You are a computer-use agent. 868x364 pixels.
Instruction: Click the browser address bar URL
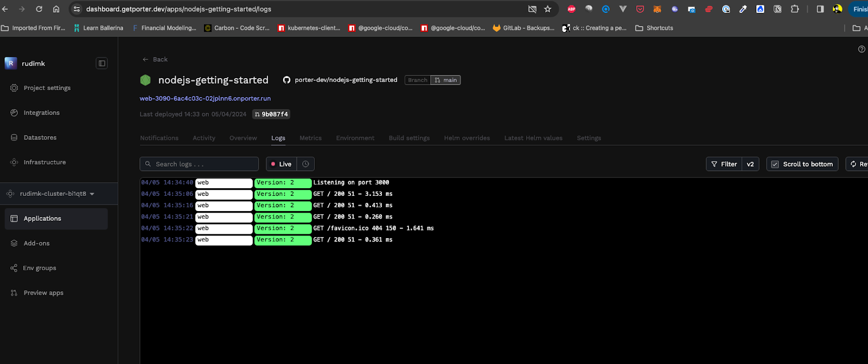point(178,9)
